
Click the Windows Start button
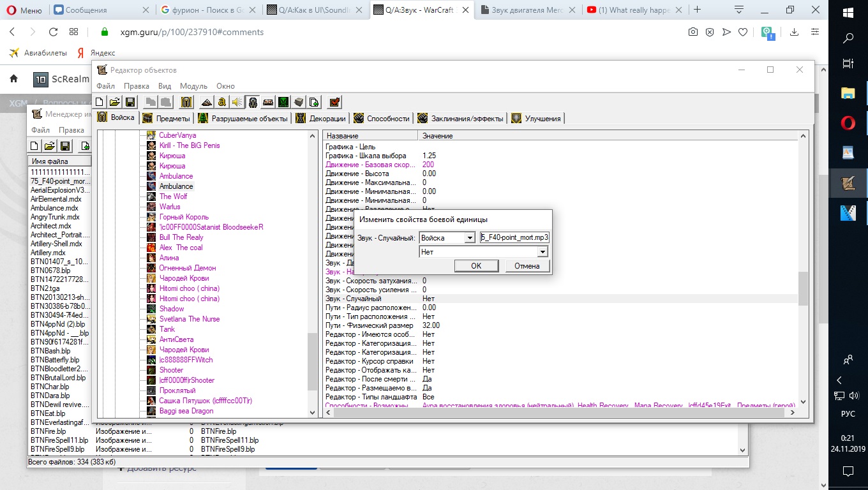(x=848, y=12)
